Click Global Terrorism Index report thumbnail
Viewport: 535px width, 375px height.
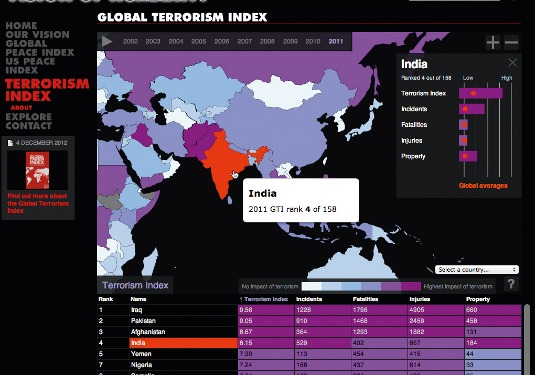38,170
